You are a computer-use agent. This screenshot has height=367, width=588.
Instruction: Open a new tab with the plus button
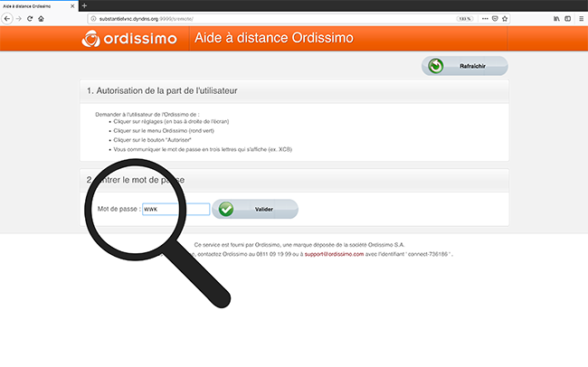click(x=84, y=5)
